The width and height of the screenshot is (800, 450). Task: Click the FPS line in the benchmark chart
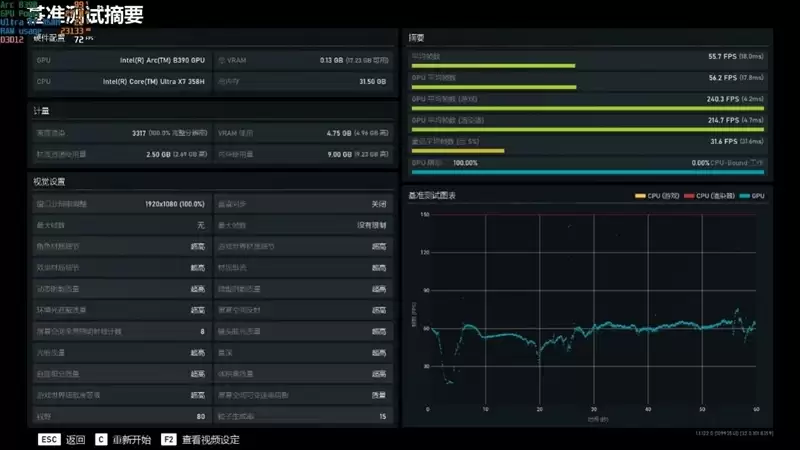pyautogui.click(x=600, y=326)
